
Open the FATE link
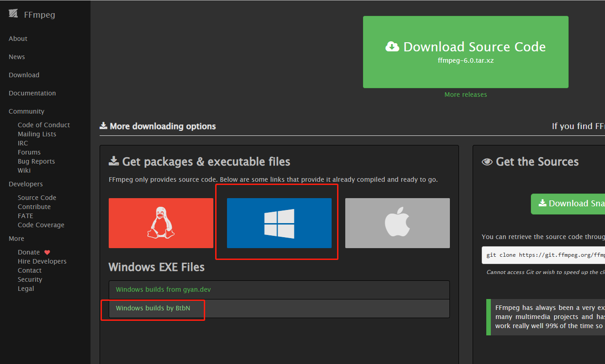(x=25, y=216)
